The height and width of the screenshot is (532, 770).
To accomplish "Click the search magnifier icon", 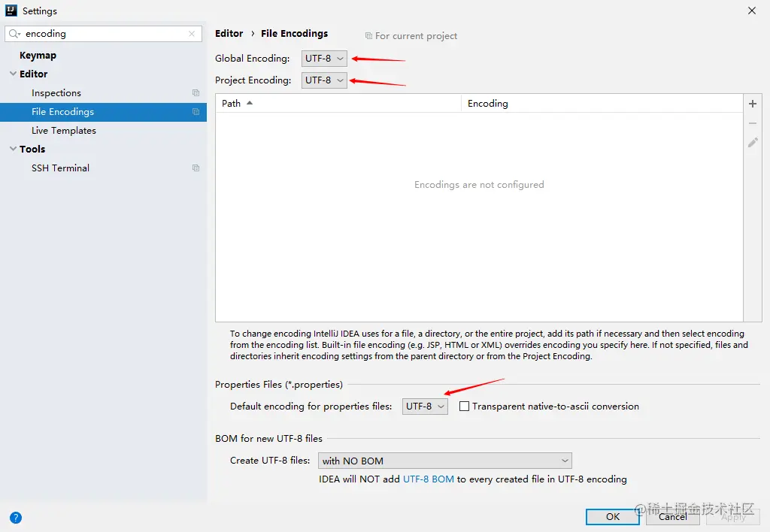I will click(x=14, y=33).
